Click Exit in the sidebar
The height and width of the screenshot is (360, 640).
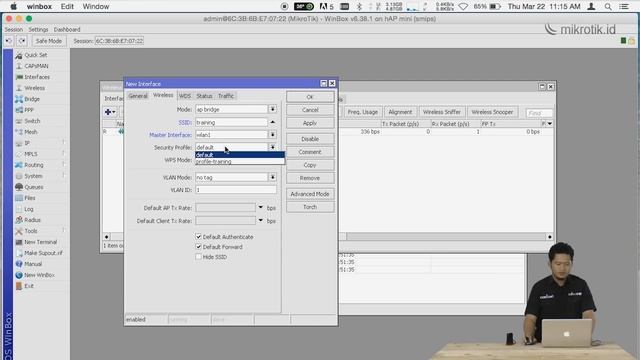pyautogui.click(x=29, y=286)
